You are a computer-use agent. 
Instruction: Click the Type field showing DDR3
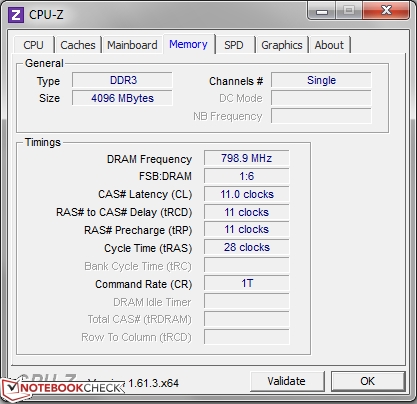pyautogui.click(x=122, y=80)
